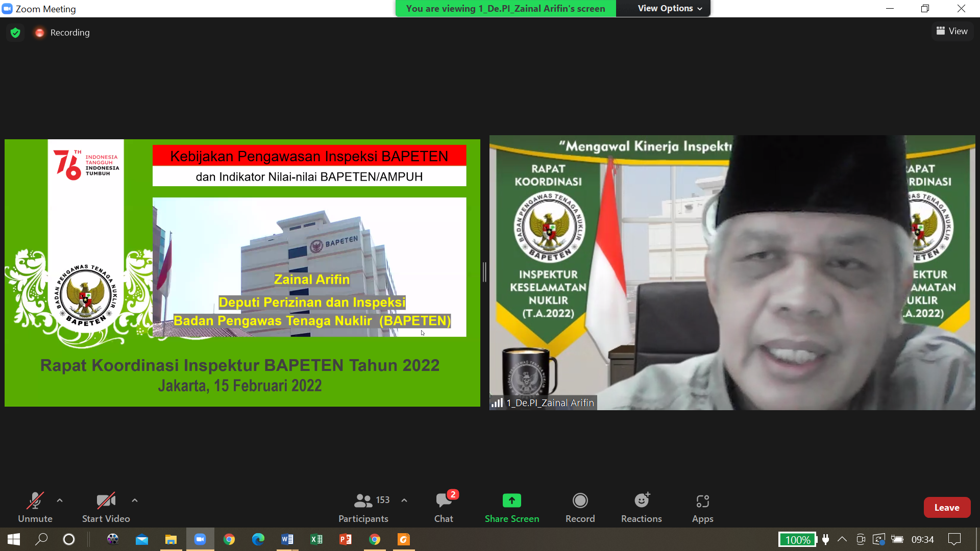Click the shared presentation slide
Screen dimensions: 980x551
coord(242,272)
